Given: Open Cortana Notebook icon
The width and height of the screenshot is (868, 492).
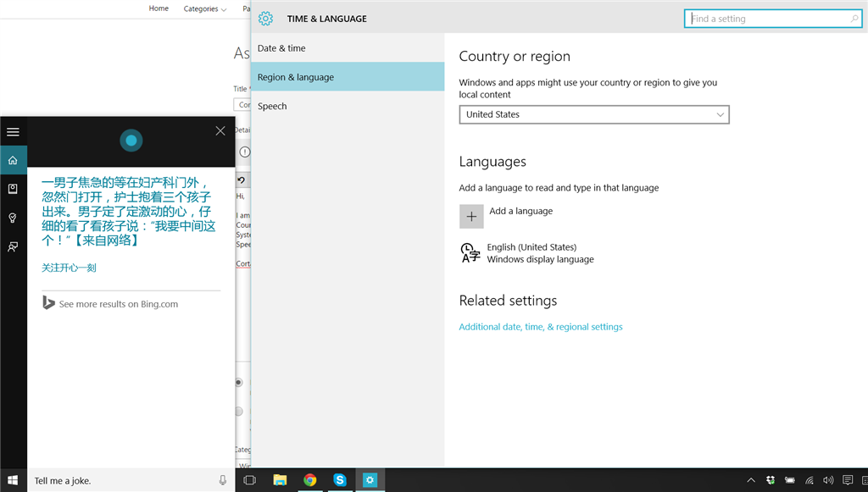Looking at the screenshot, I should 13,189.
